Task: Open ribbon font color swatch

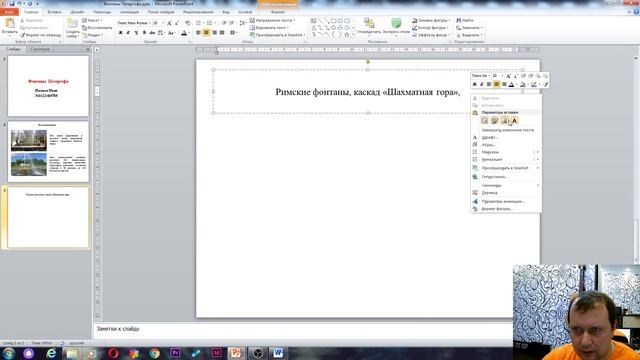Action: coord(184,33)
